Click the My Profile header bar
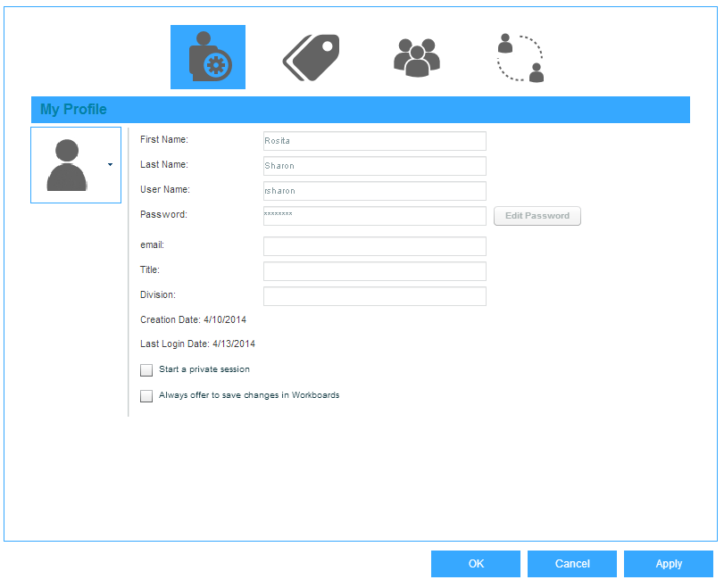This screenshot has width=724, height=588. [x=360, y=110]
